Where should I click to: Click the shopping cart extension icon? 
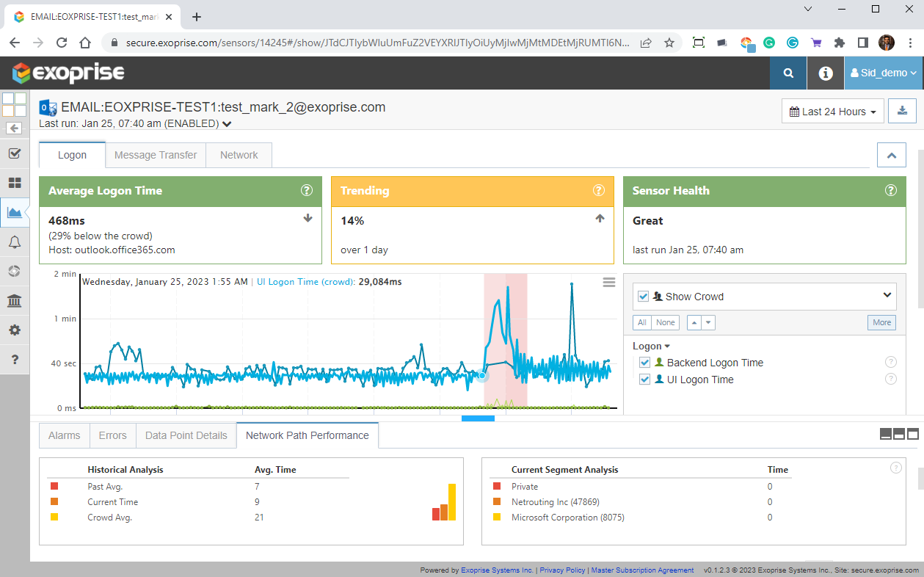pos(816,43)
